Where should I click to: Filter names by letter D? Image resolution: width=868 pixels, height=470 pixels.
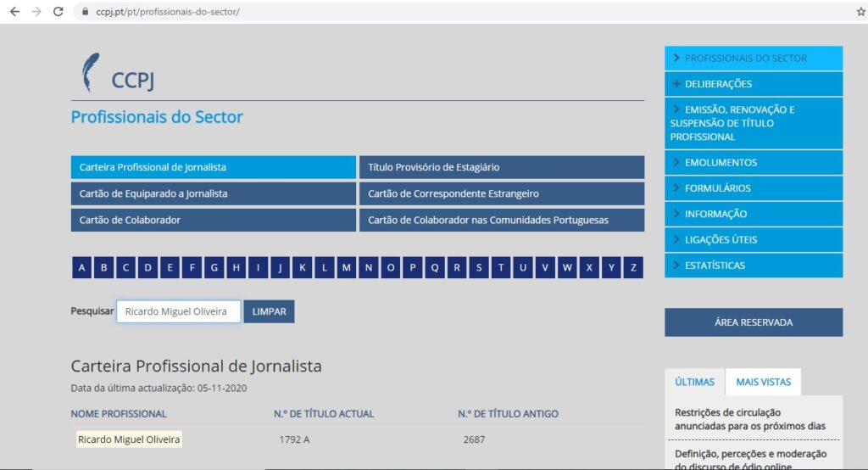(x=147, y=268)
